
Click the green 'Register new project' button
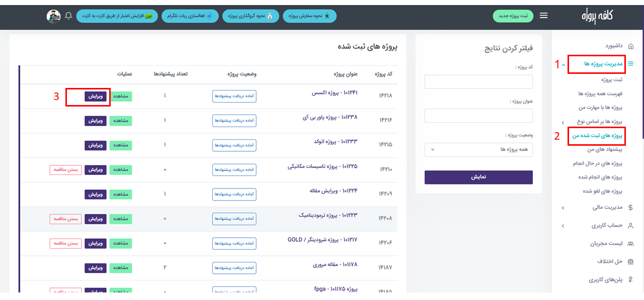pyautogui.click(x=513, y=16)
